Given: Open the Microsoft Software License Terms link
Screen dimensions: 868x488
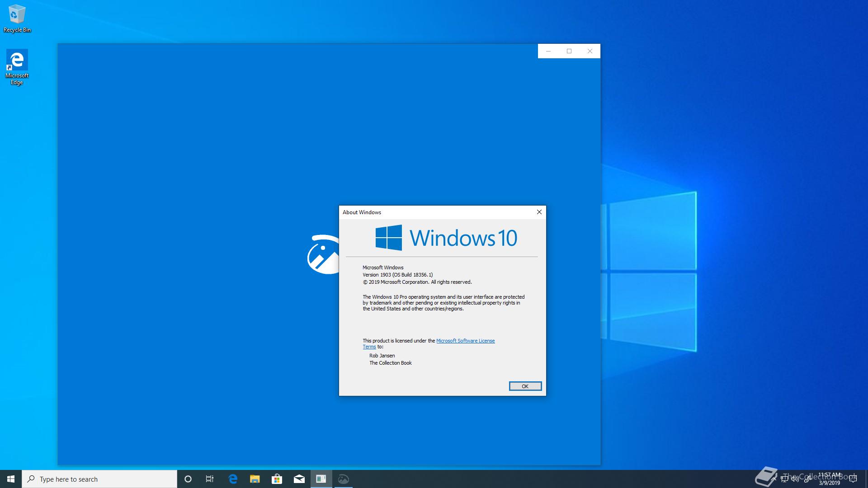Looking at the screenshot, I should 466,341.
